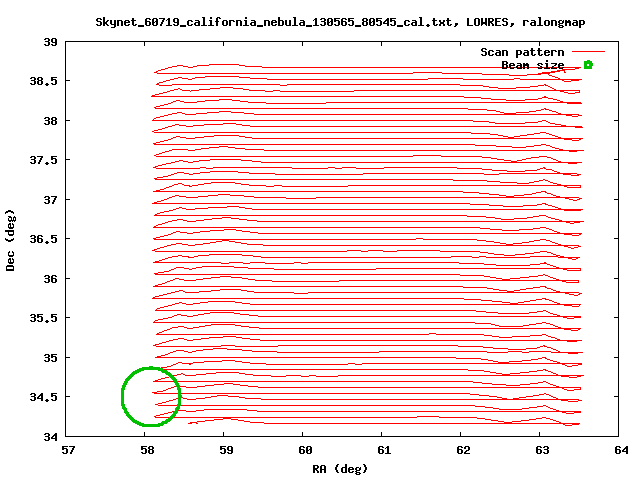Viewport: 640px width, 480px height.
Task: Click the y-axis tick label 35.5
Action: 43,318
